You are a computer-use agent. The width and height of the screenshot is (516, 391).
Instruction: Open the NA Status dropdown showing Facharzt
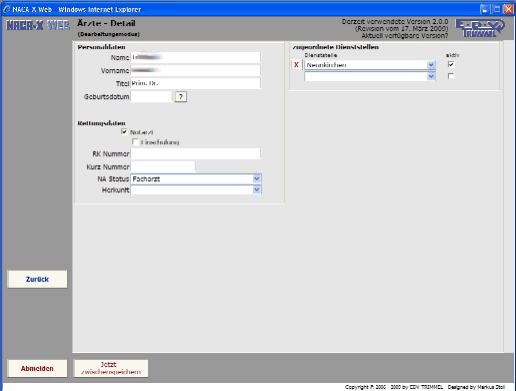pos(196,179)
